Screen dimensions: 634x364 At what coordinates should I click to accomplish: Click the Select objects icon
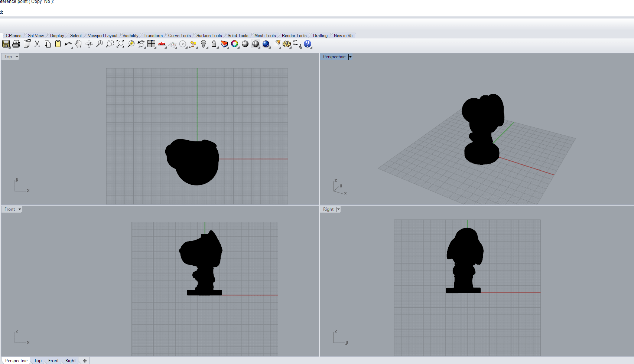(194, 44)
